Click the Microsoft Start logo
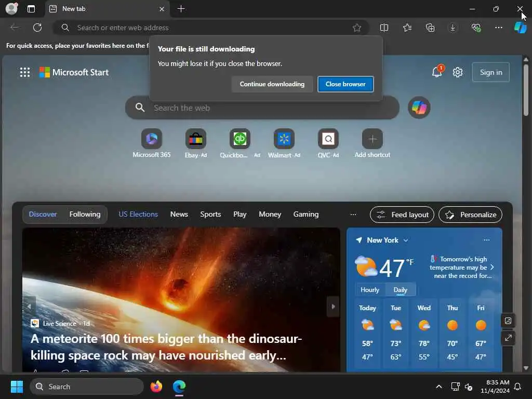The height and width of the screenshot is (399, 532). tap(74, 72)
